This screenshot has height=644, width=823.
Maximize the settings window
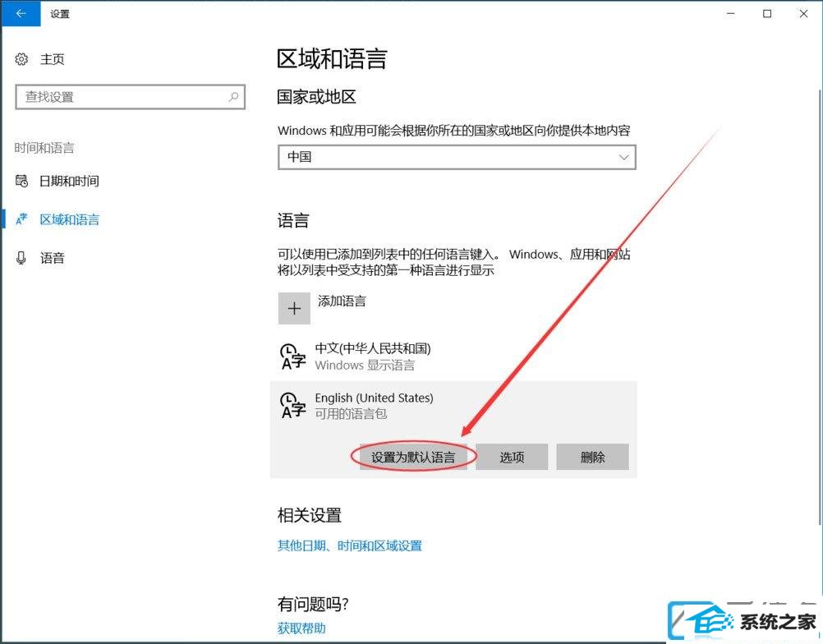click(x=767, y=14)
